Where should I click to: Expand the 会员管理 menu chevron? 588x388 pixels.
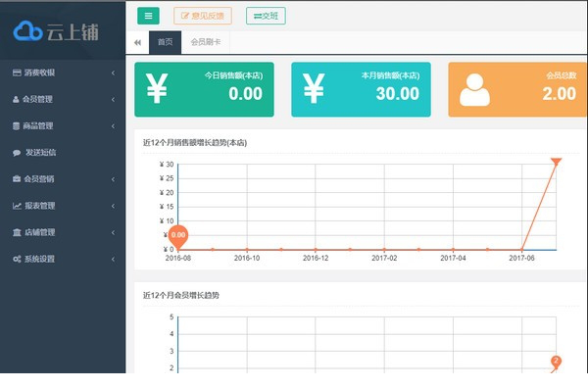click(114, 99)
